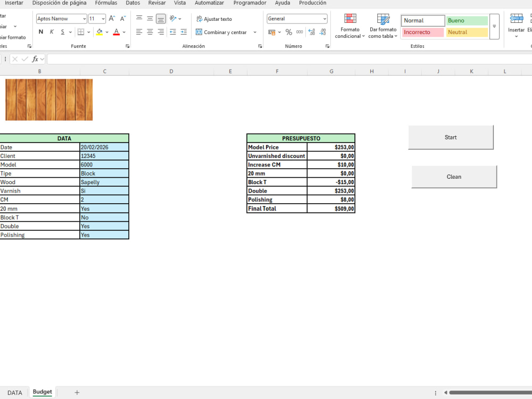Apply the Bueno cell style
Image resolution: width=532 pixels, height=399 pixels.
click(x=467, y=20)
